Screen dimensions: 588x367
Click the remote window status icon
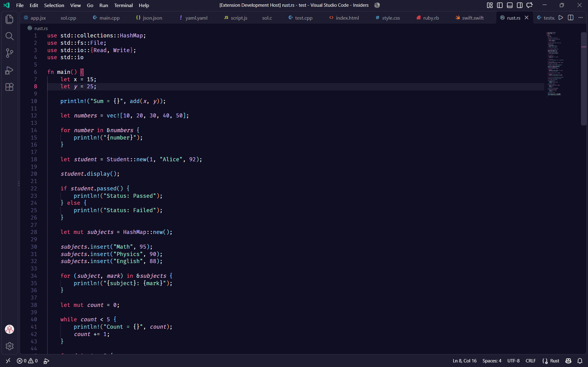tap(8, 361)
